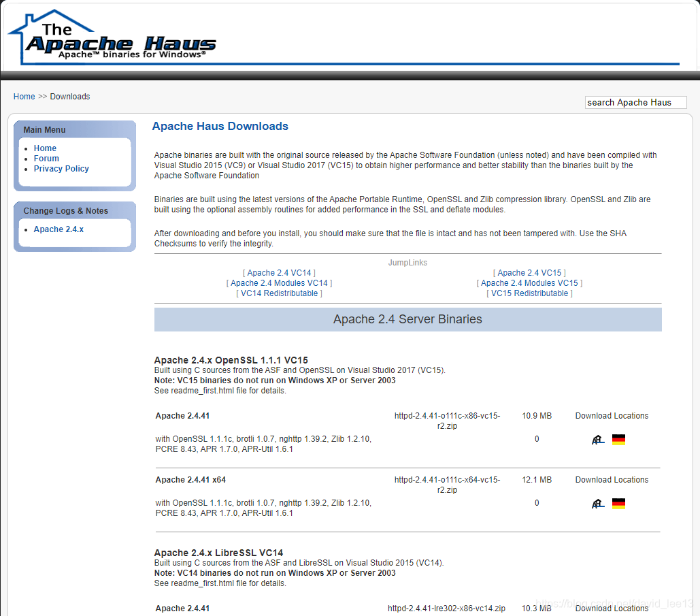Click the Apache 2.4 Server Binaries banner
Viewport: 700px width, 616px height.
407,319
